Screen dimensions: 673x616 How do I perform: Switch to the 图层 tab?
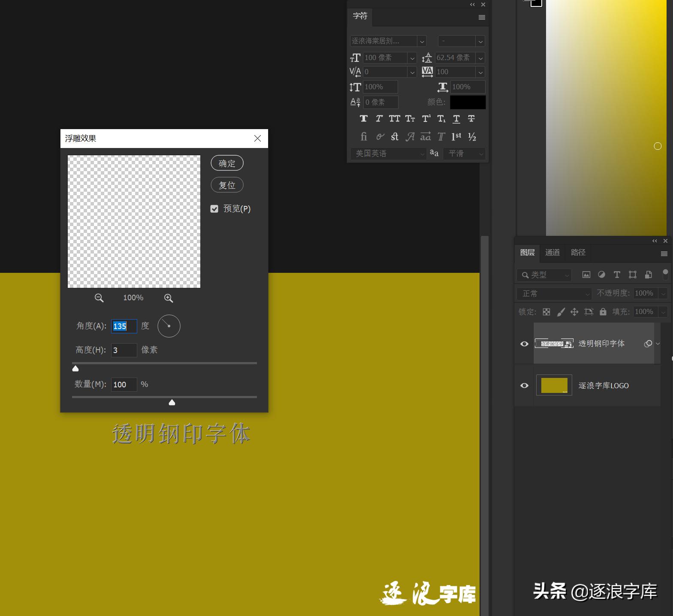click(527, 253)
